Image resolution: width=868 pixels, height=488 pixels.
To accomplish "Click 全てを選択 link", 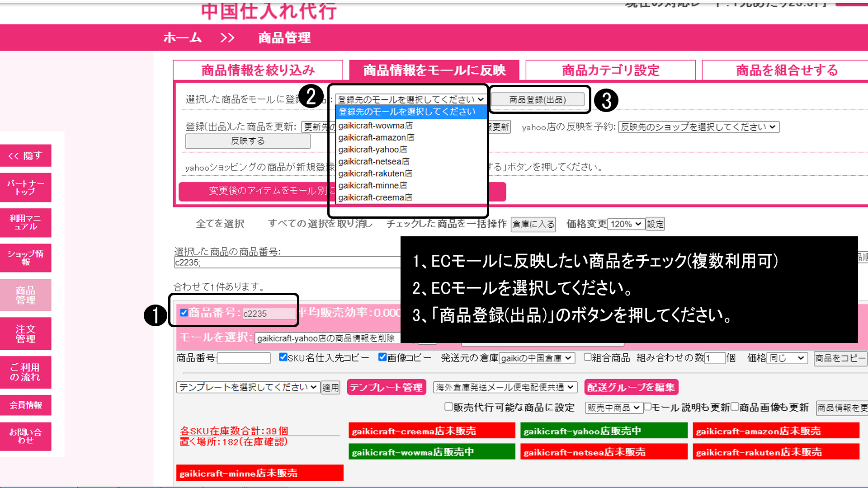I will [220, 224].
